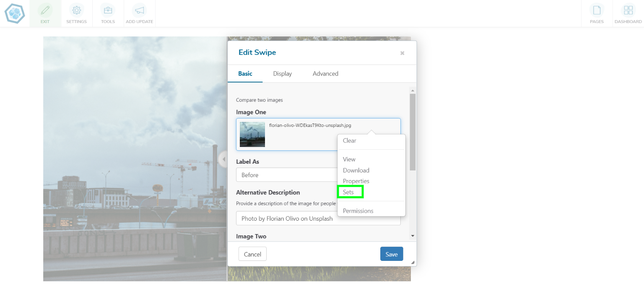
Task: Select the Basic tab
Action: (245, 74)
